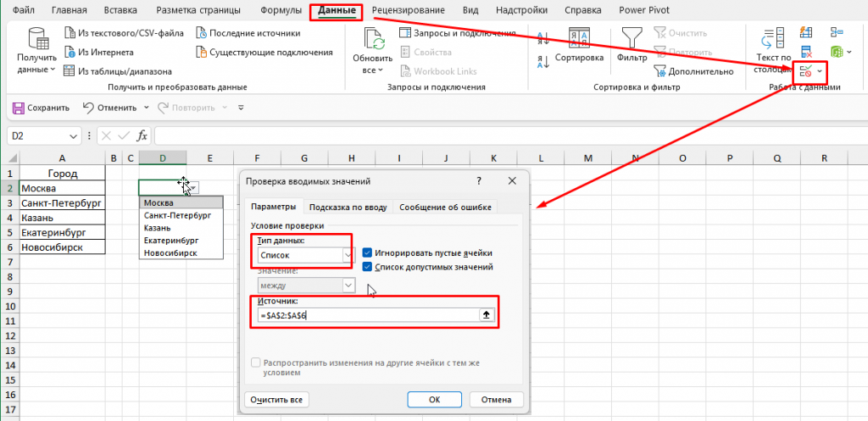Import from Text/CSV file
This screenshot has height=421, width=868.
tap(124, 33)
